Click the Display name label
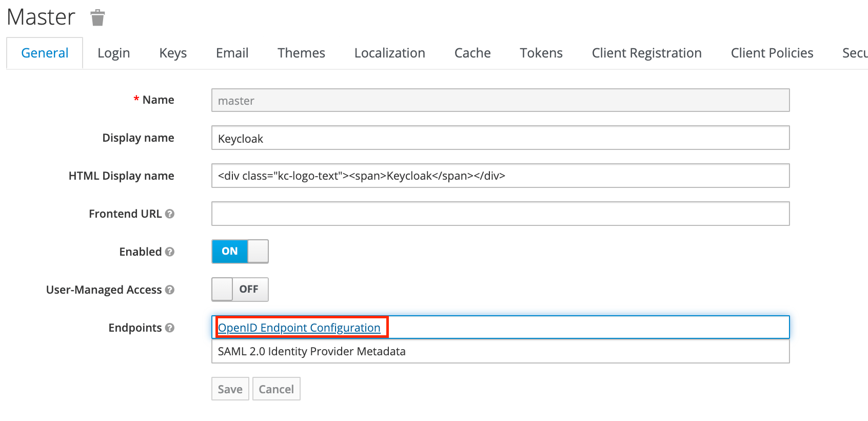This screenshot has width=868, height=421. 138,138
